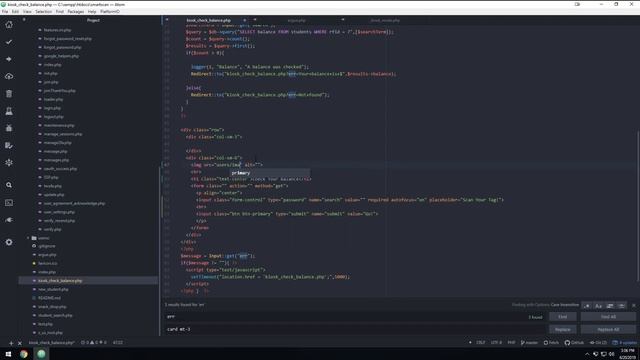This screenshot has width=640, height=360.
Task: Open the terminal icon in the left sidebar
Action: pos(9,202)
